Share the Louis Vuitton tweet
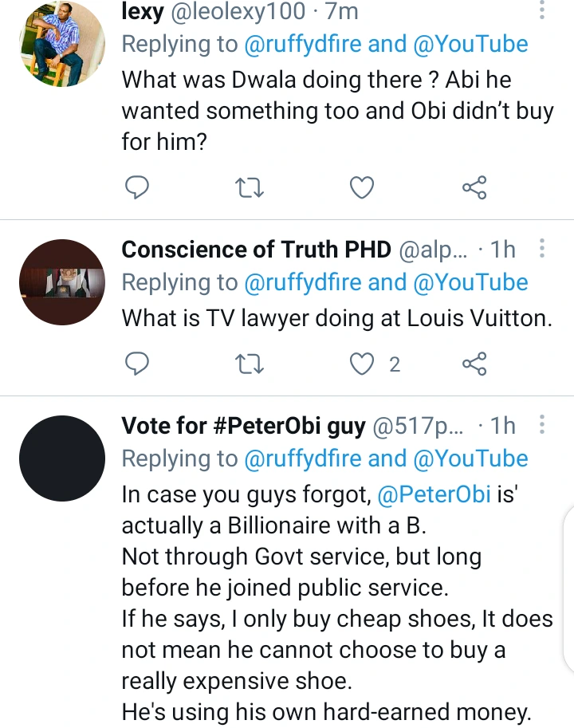Screen dimensions: 574x728 474,364
